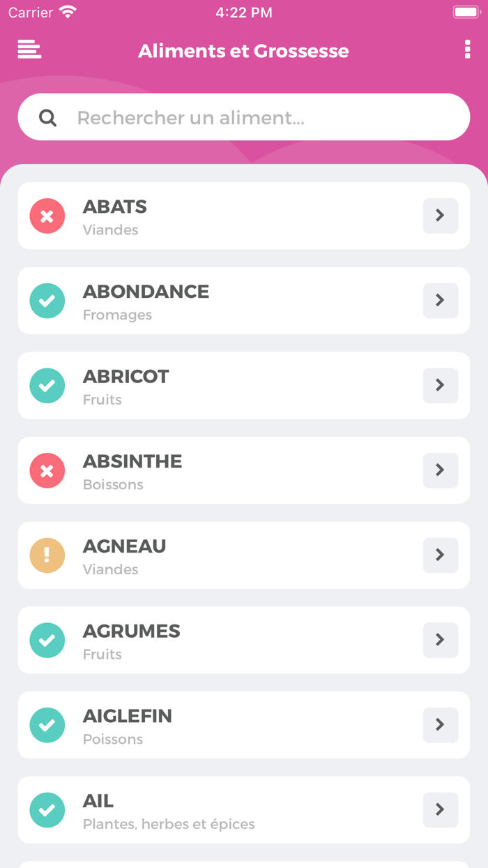Viewport: 488px width, 868px height.
Task: Click the red prohibited icon for ABSINTHE
Action: click(47, 470)
